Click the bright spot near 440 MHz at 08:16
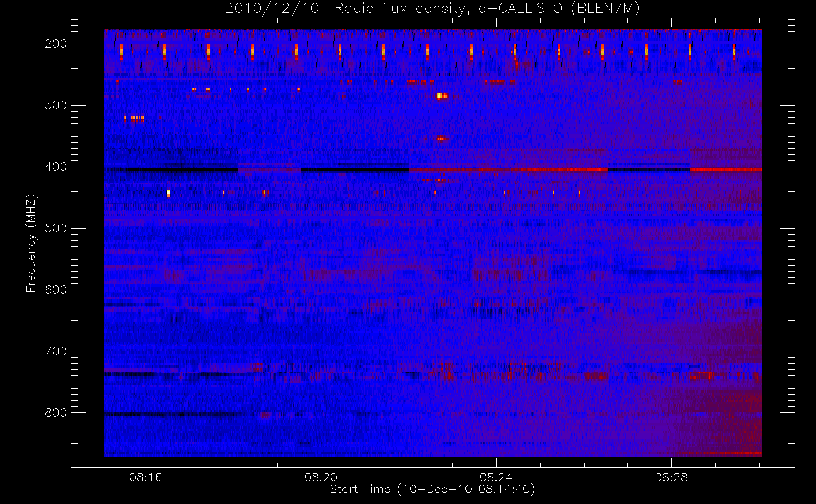 [x=168, y=193]
